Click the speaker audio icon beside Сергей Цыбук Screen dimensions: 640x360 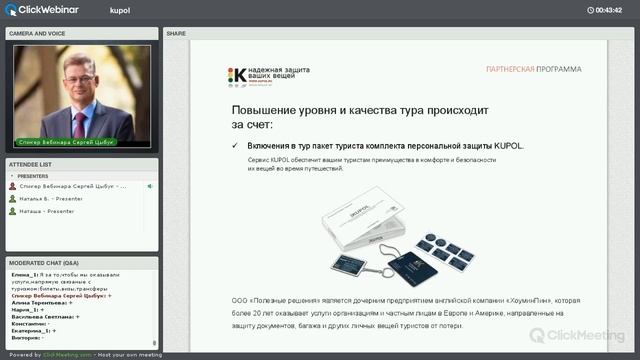tap(150, 186)
